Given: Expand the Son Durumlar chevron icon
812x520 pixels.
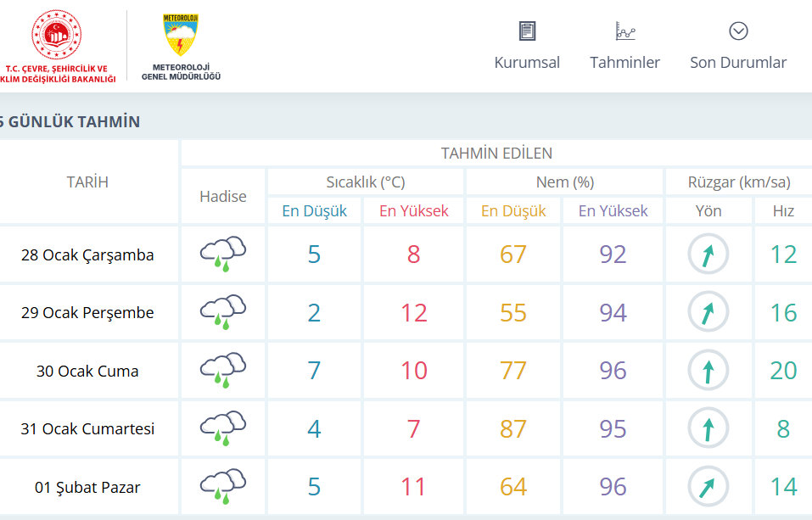Looking at the screenshot, I should coord(738,31).
